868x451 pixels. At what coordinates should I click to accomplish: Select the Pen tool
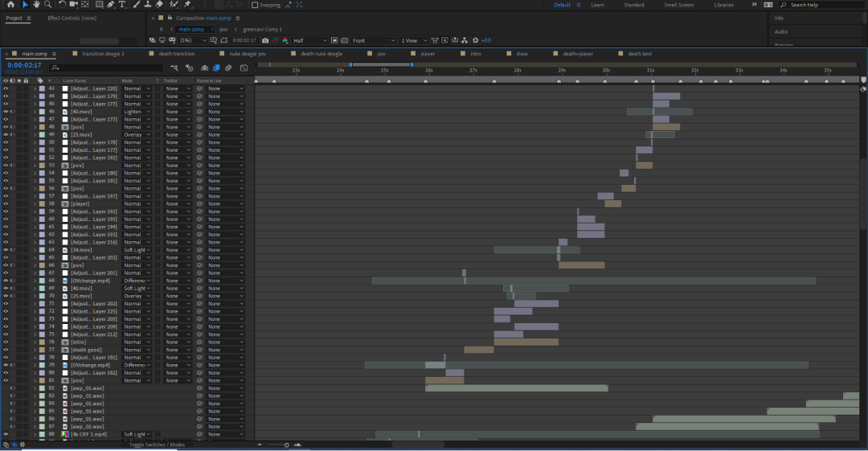(x=111, y=5)
